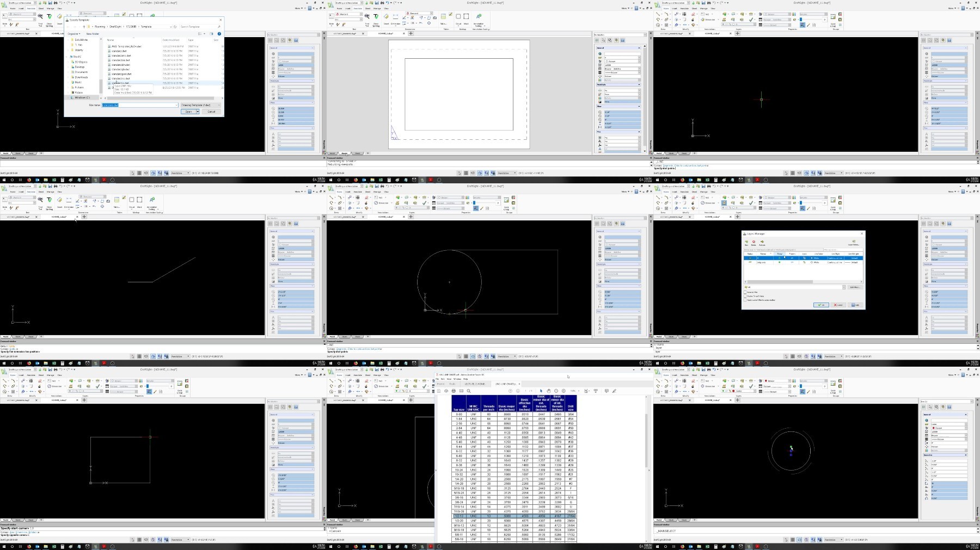Viewport: 980px width, 550px height.
Task: Switch to the Tools tab in Acrobat
Action: (x=452, y=384)
